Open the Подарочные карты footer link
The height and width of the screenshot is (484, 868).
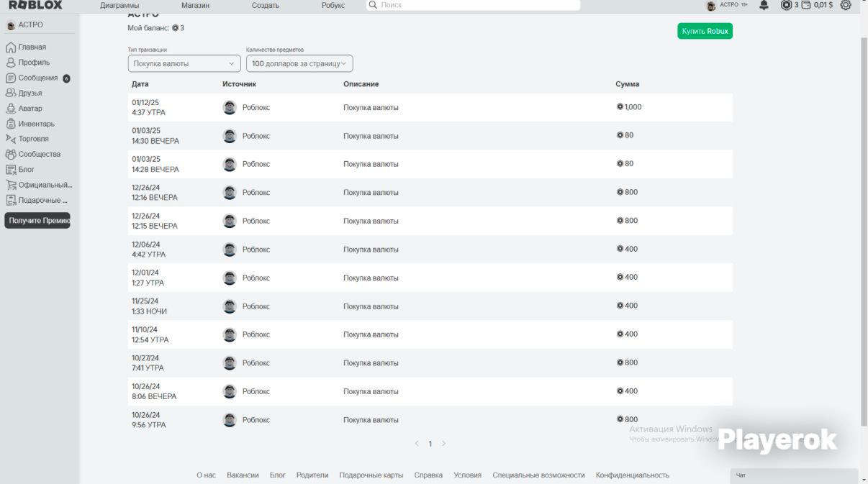(371, 475)
